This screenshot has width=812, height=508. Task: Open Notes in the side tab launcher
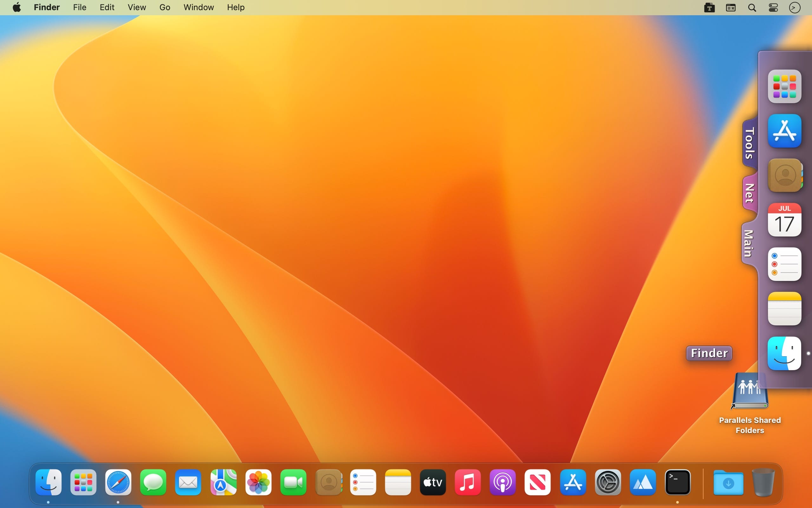coord(784,309)
